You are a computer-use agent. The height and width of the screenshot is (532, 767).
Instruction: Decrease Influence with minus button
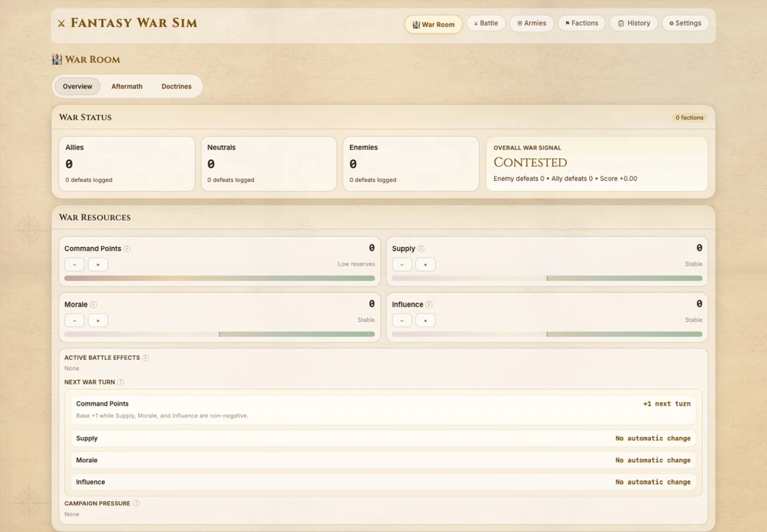point(402,321)
